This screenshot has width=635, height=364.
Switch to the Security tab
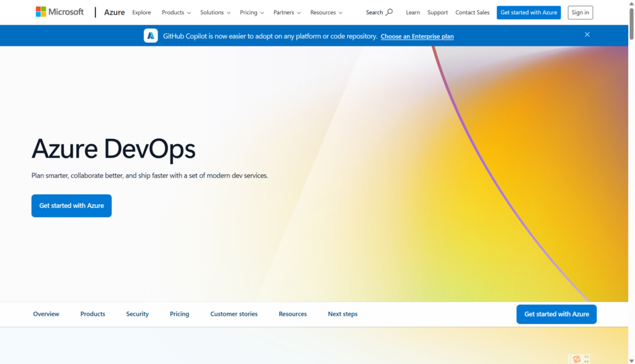(137, 314)
